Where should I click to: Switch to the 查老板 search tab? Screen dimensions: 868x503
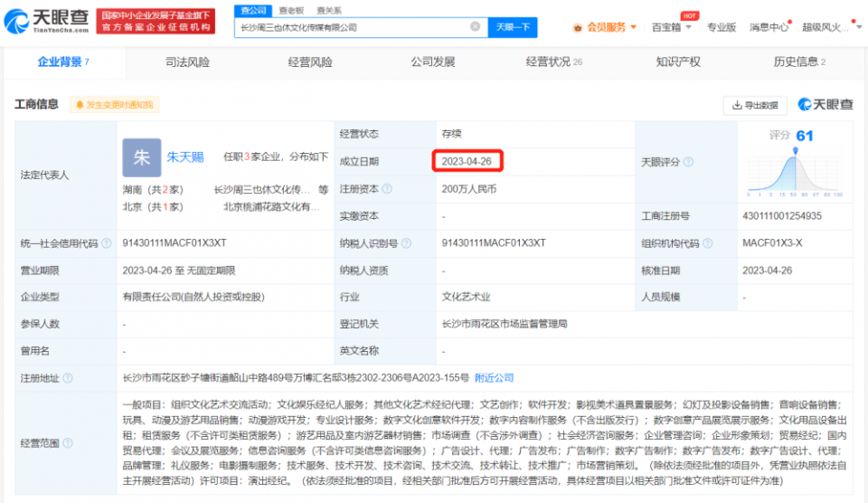click(291, 11)
